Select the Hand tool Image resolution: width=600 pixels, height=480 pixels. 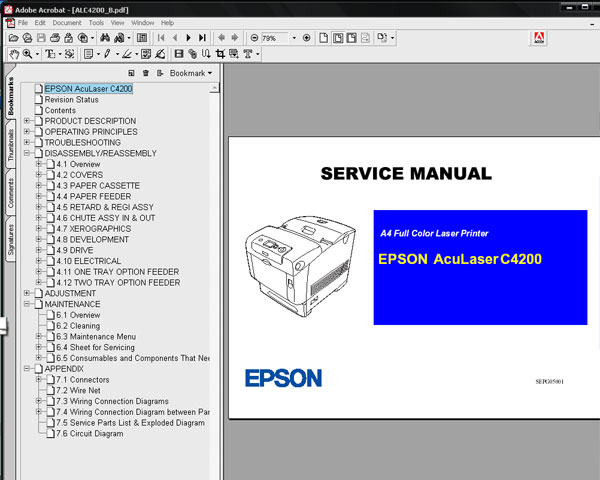point(14,54)
